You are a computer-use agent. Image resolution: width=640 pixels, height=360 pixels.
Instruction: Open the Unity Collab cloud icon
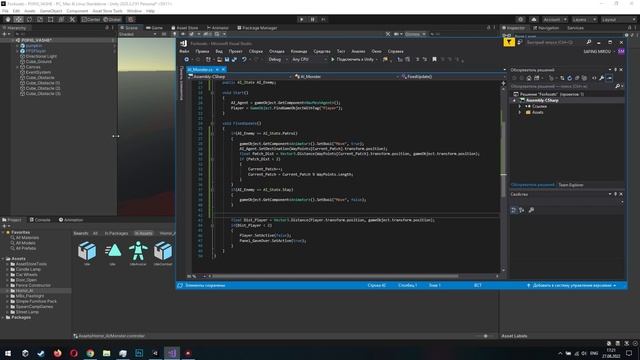[533, 19]
